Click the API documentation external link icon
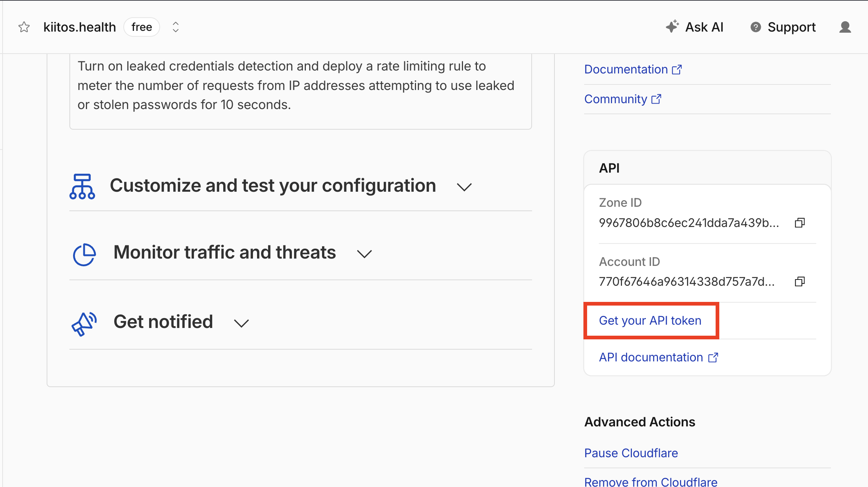The width and height of the screenshot is (868, 487). 713,357
